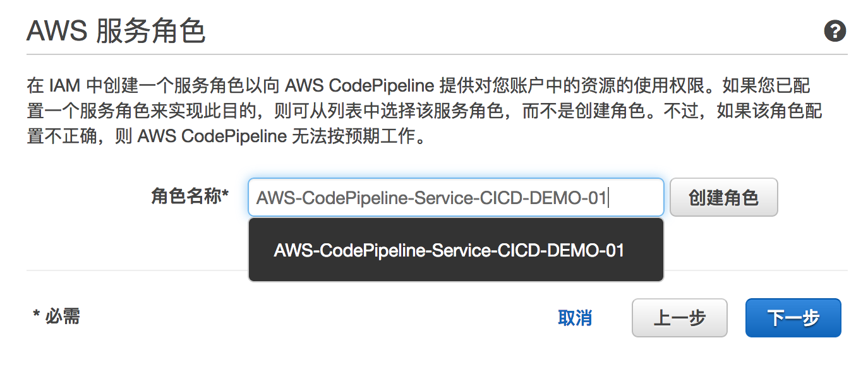Click the last description line ending 无法按预期工作
The width and height of the screenshot is (868, 369).
[x=227, y=136]
